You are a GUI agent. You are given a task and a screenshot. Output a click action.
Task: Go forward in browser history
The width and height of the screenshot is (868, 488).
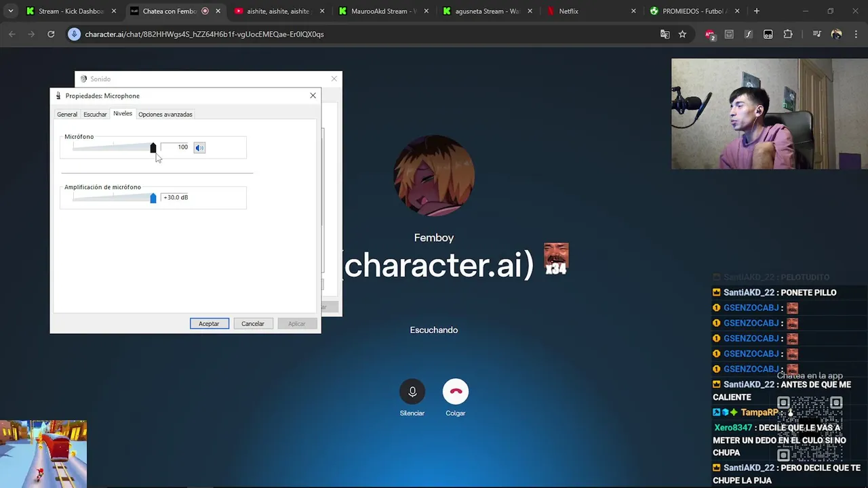31,34
